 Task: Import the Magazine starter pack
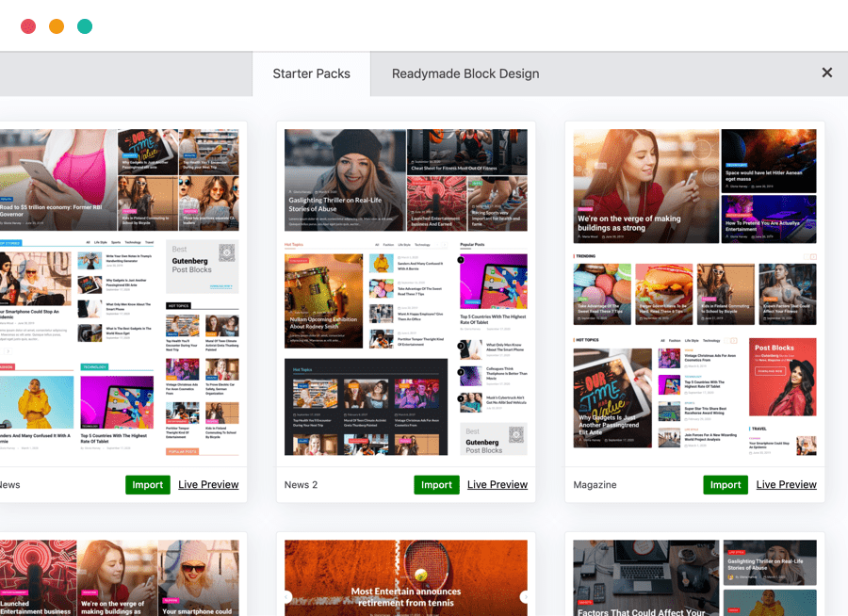point(726,484)
